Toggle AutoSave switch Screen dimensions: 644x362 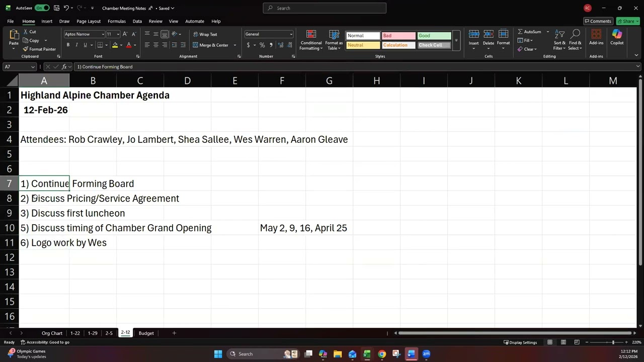coord(42,8)
